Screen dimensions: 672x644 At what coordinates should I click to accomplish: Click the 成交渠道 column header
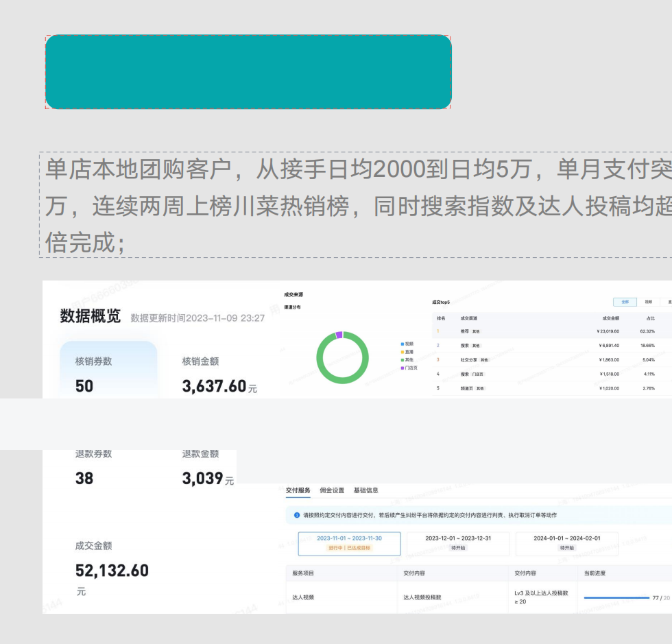[x=469, y=318]
